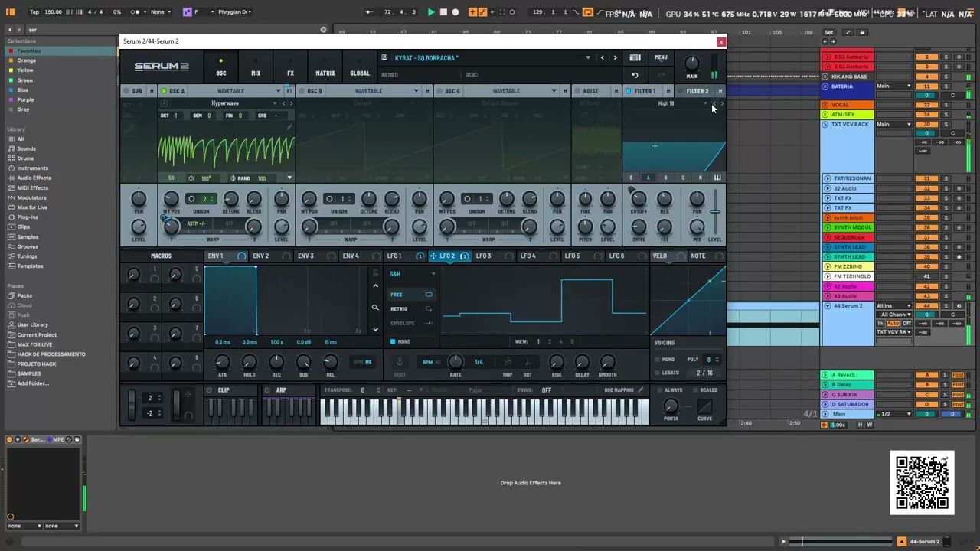The height and width of the screenshot is (551, 980).
Task: Click the envelope zoom magnifier icon
Action: [375, 308]
